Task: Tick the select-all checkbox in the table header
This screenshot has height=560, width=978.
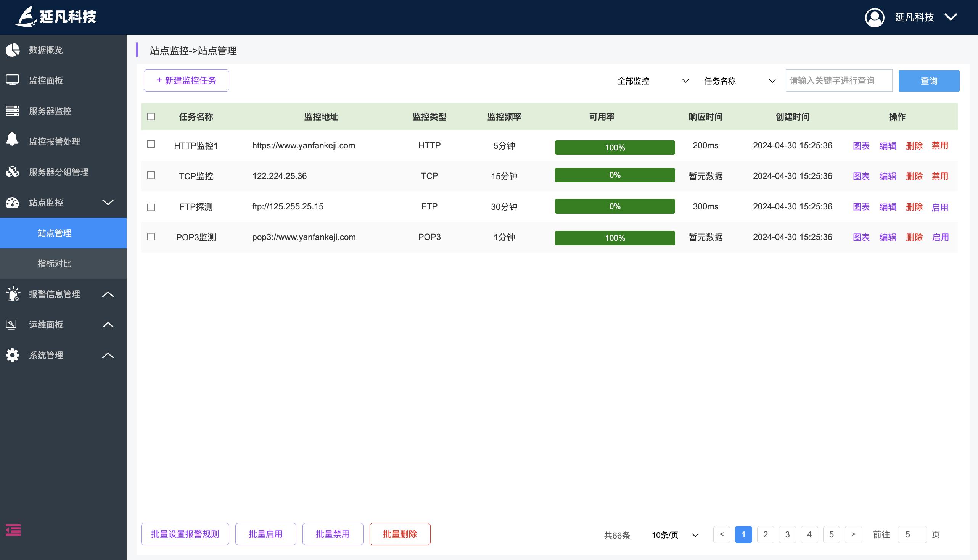Action: tap(151, 116)
